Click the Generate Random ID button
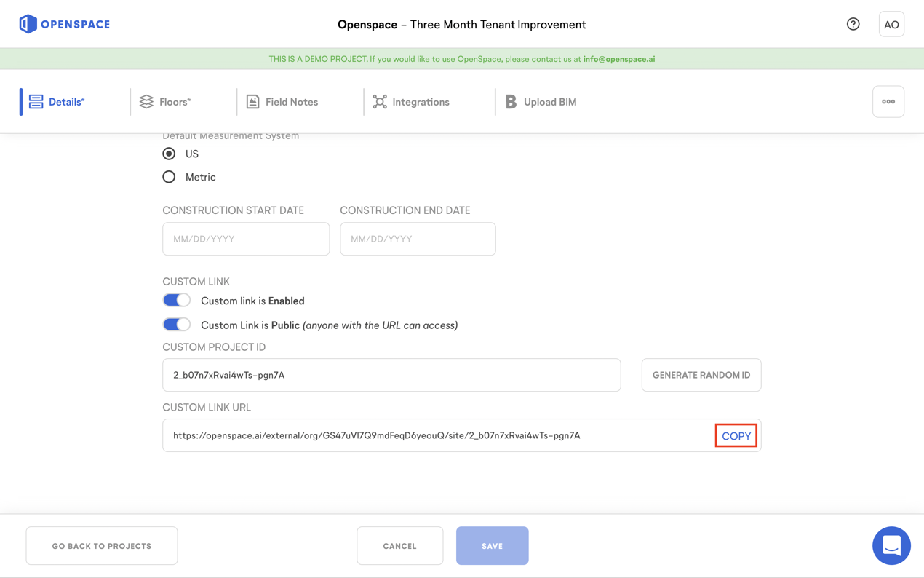Screen dimensions: 924x578 tap(701, 375)
